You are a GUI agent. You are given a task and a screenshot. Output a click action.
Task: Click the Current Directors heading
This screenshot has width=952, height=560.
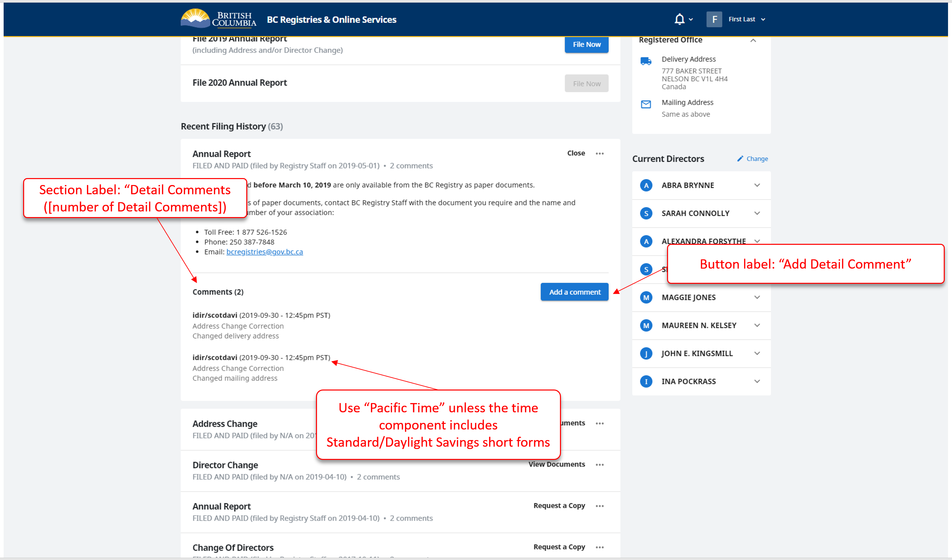pyautogui.click(x=668, y=159)
